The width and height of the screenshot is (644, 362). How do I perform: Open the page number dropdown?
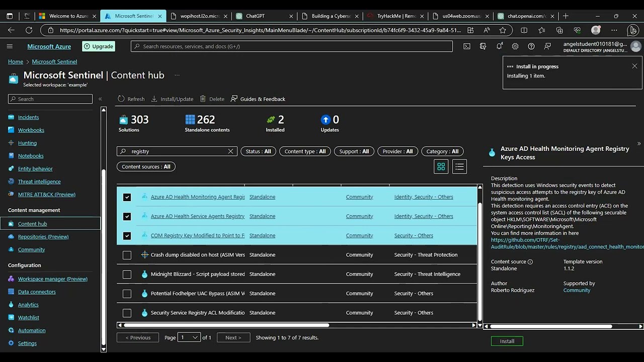coord(189,337)
